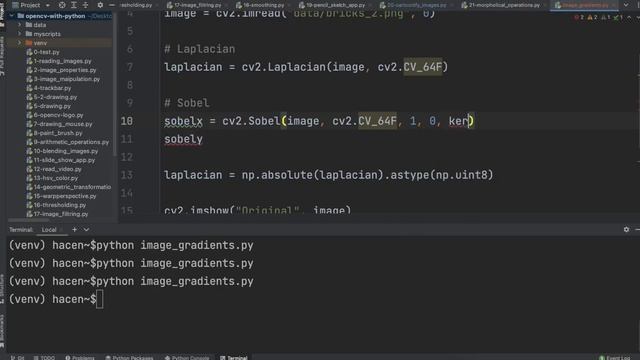Open 13-hsv_color.py in project tree

click(x=56, y=178)
